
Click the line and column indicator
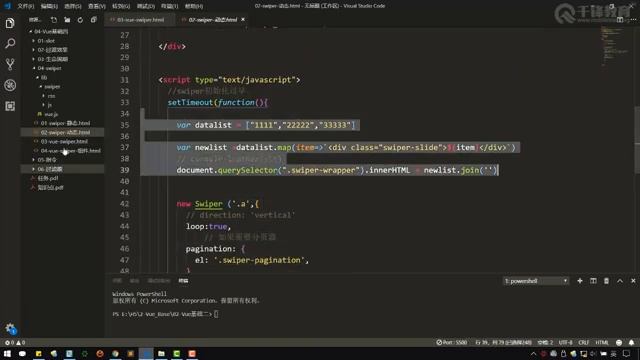[503, 342]
